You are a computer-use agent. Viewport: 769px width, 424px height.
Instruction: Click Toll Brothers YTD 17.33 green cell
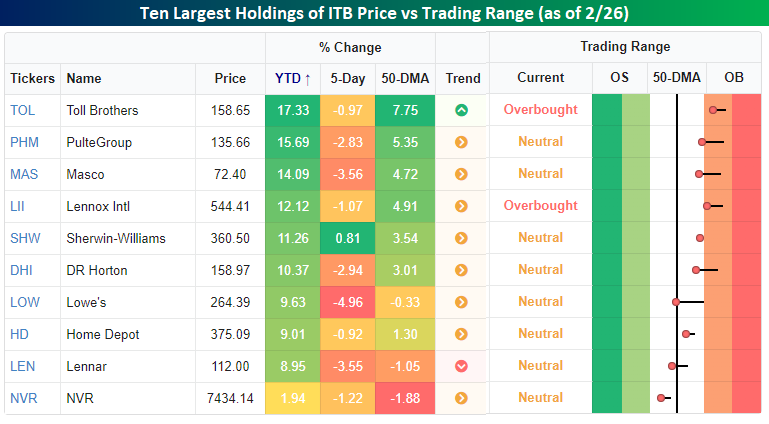point(292,110)
